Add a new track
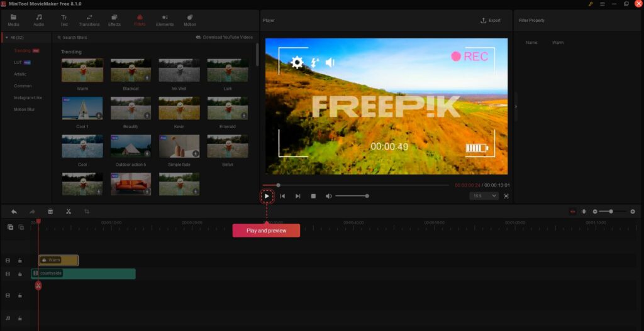Screen dimensions: 644x331 tap(10, 227)
